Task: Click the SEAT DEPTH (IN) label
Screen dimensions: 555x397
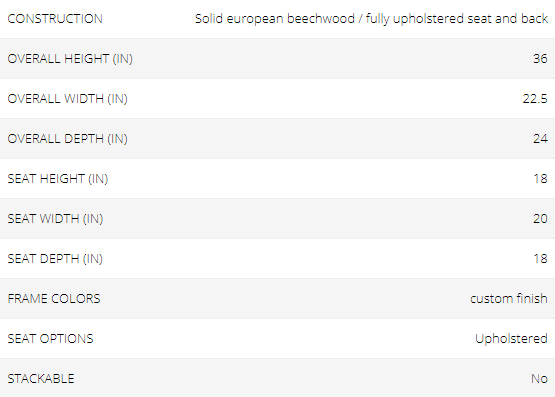Action: coord(55,259)
